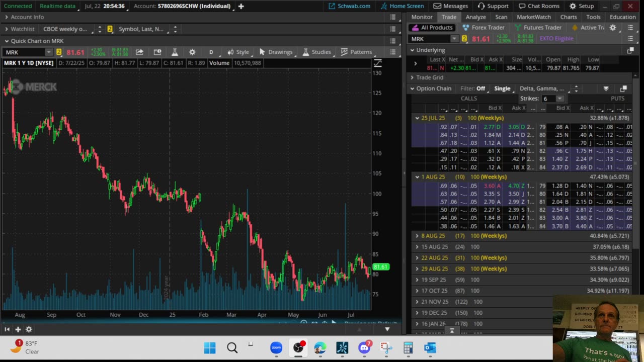Open Windows Start menu
644x362 pixels.
click(x=210, y=347)
